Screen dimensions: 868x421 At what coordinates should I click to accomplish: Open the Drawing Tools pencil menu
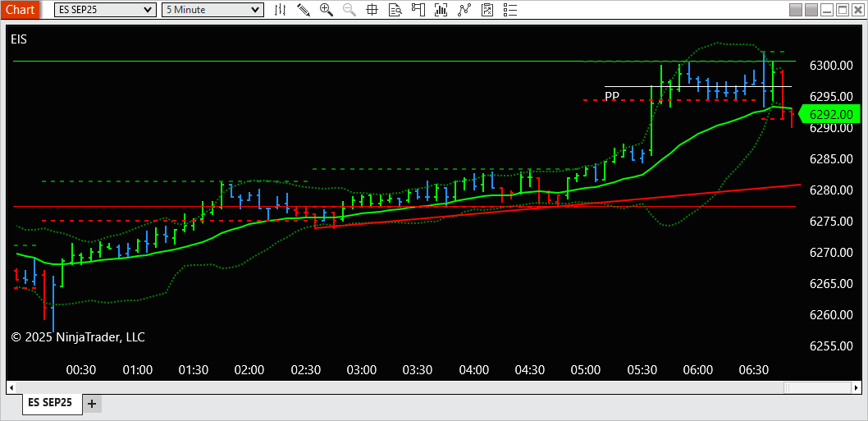tap(304, 9)
